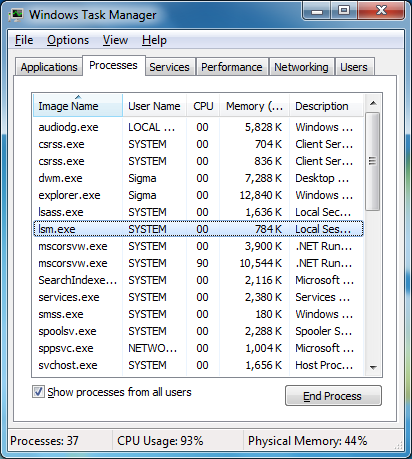This screenshot has width=412, height=459.
Task: Select the audiodg.exe process row
Action: click(x=198, y=127)
